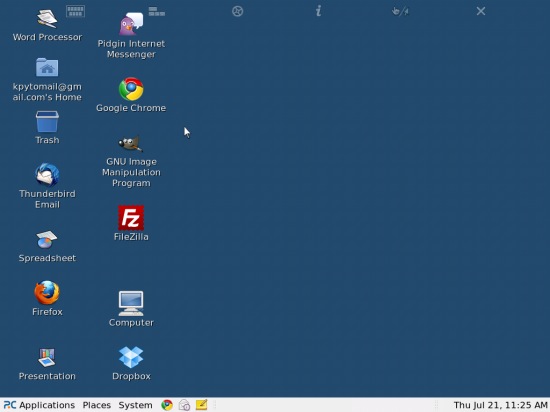Open the Word Processor desktop icon
Image resolution: width=550 pixels, height=412 pixels.
click(47, 18)
